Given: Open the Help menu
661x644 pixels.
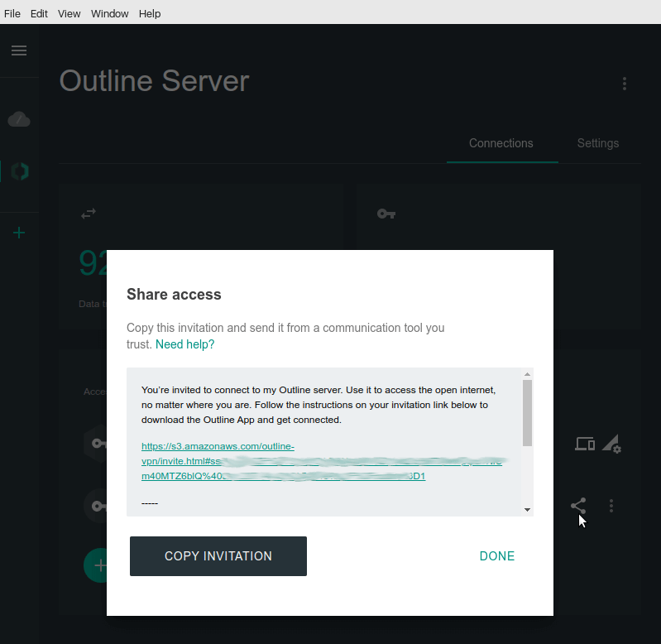Looking at the screenshot, I should click(150, 13).
